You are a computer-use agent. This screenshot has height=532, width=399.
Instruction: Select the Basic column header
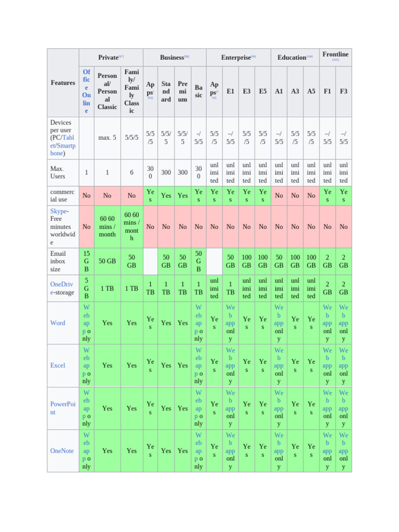[198, 91]
